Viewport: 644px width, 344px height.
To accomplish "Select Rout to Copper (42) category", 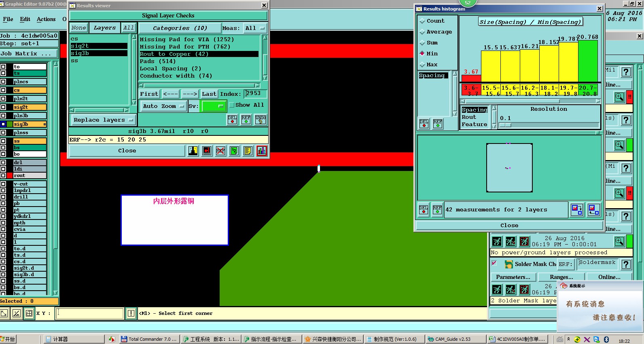I will click(x=199, y=54).
